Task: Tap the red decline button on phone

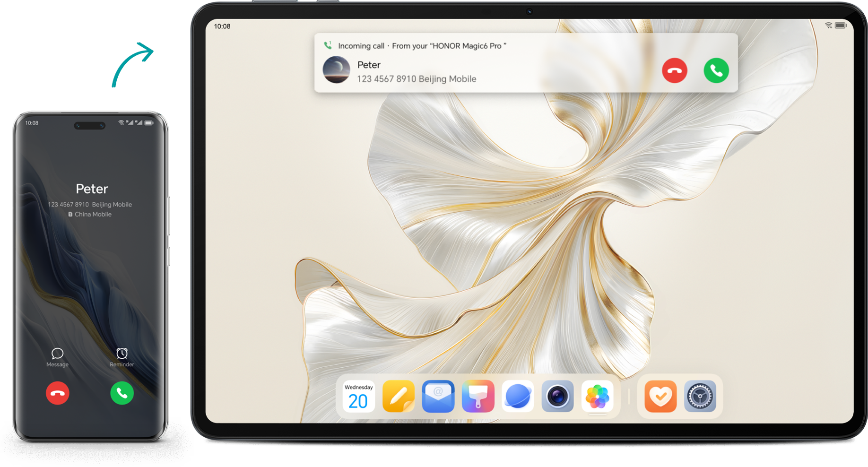Action: click(x=58, y=393)
